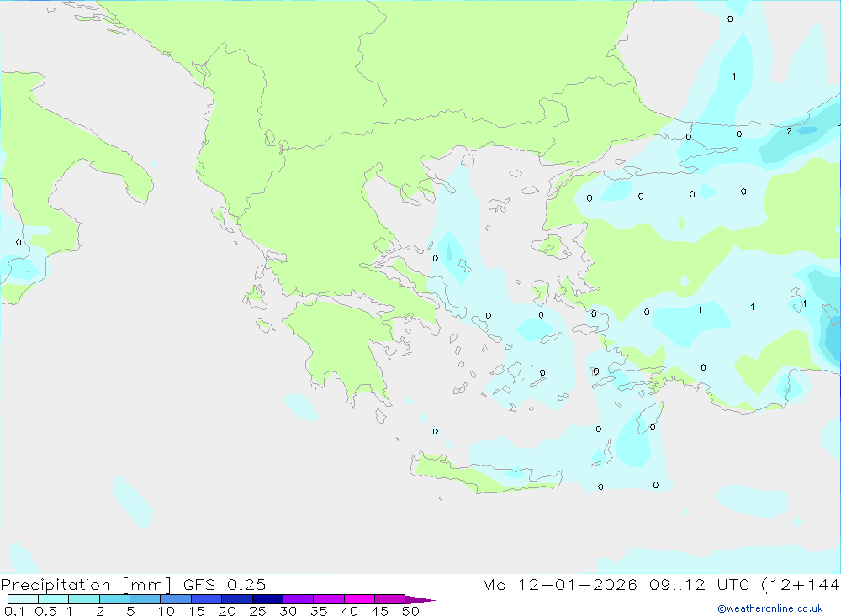This screenshot has width=841, height=616.
Task: Select the 20–25 mm legend color swatch
Action: [237, 599]
